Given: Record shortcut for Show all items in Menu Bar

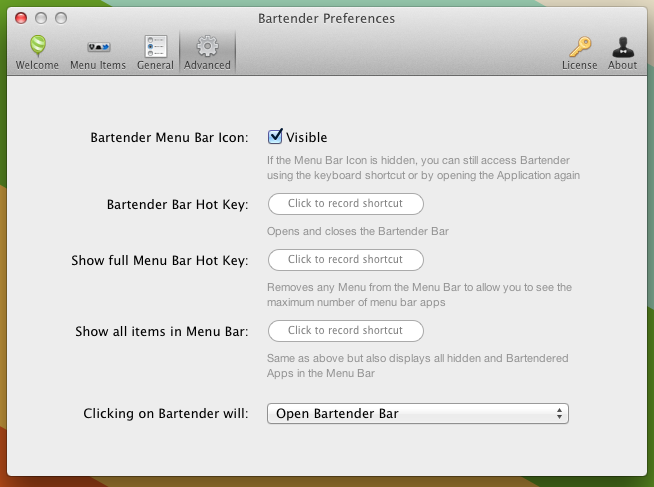Looking at the screenshot, I should [x=346, y=331].
